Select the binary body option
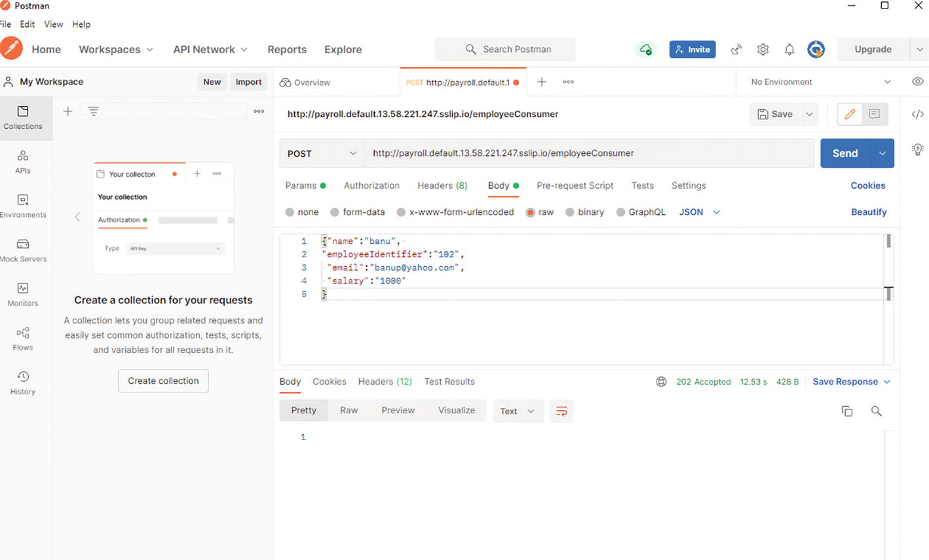Screen dimensions: 929x560 (584, 212)
